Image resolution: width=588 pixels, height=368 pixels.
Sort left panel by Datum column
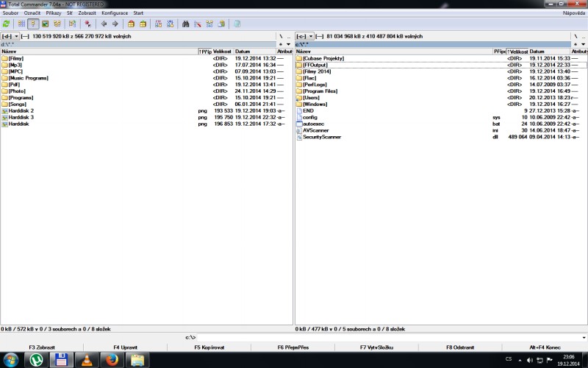tap(255, 52)
